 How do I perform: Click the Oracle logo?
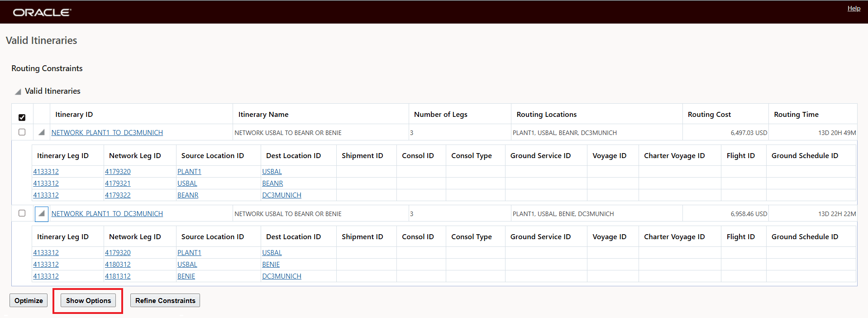click(42, 12)
